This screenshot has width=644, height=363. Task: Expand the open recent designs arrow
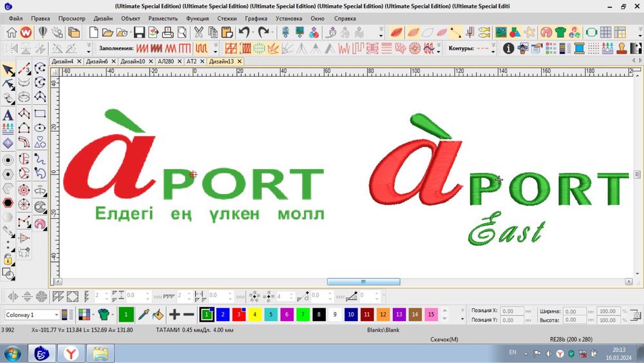(131, 32)
